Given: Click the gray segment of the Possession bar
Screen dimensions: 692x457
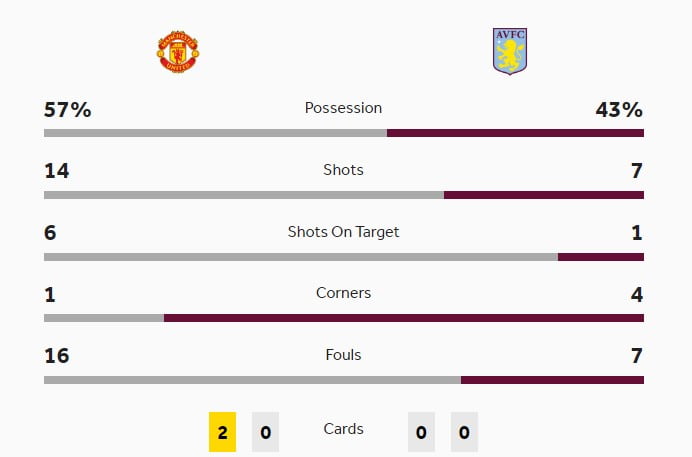Looking at the screenshot, I should click(x=215, y=133).
